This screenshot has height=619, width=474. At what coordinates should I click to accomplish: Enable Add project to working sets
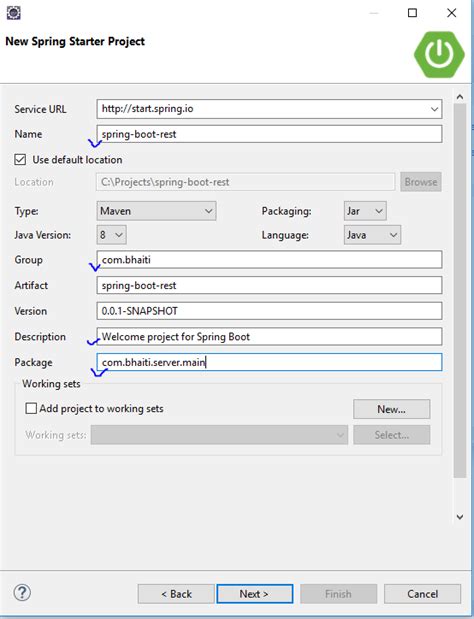[31, 408]
